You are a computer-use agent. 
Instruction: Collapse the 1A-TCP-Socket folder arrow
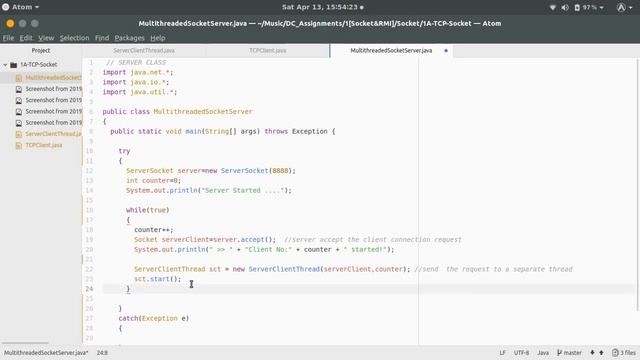point(5,65)
